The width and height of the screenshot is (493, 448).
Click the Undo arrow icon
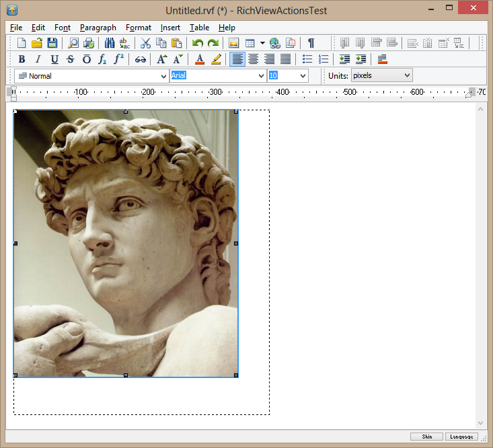click(197, 43)
